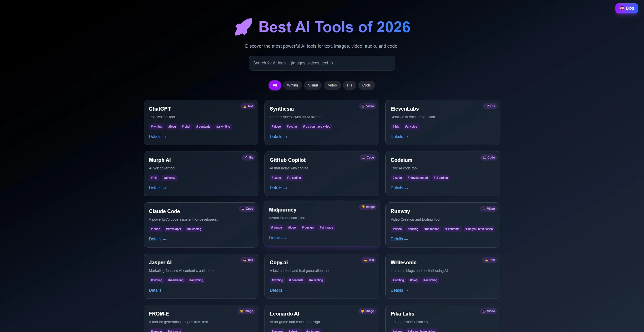Select the #avatar tag on Synthesia
The width and height of the screenshot is (644, 332).
(x=292, y=127)
